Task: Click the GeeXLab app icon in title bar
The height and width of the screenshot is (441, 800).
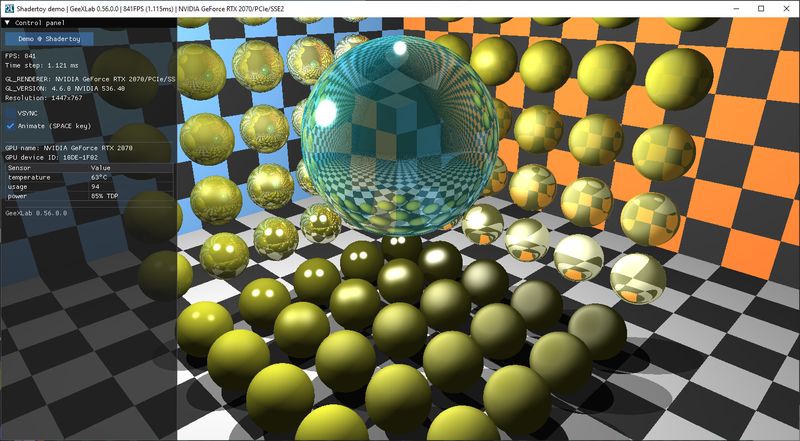Action: coord(7,9)
